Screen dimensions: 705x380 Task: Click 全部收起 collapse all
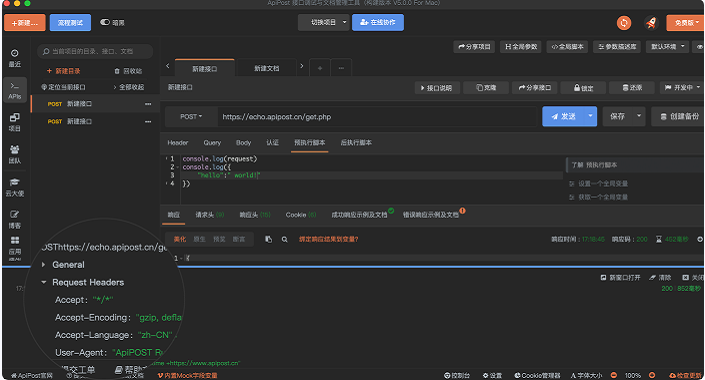pyautogui.click(x=129, y=87)
